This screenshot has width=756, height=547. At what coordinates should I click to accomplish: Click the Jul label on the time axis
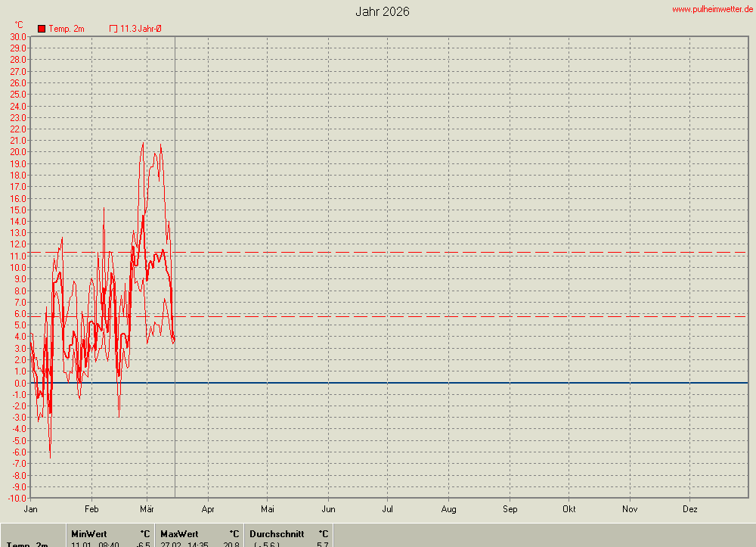point(387,509)
